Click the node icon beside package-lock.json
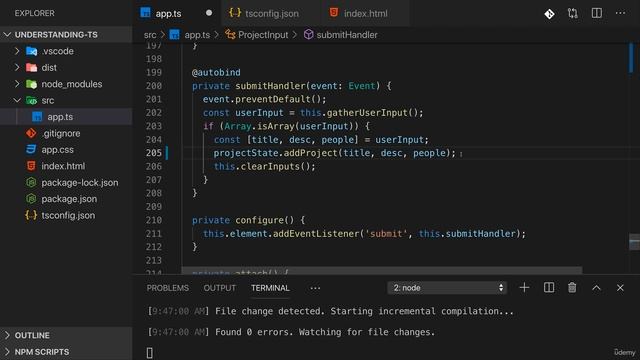640x360 pixels. 31,182
